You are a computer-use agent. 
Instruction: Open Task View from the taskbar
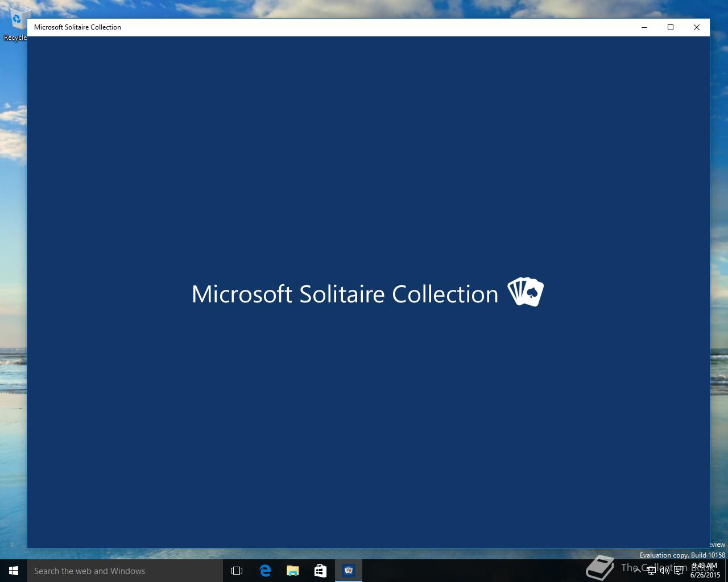coord(237,571)
